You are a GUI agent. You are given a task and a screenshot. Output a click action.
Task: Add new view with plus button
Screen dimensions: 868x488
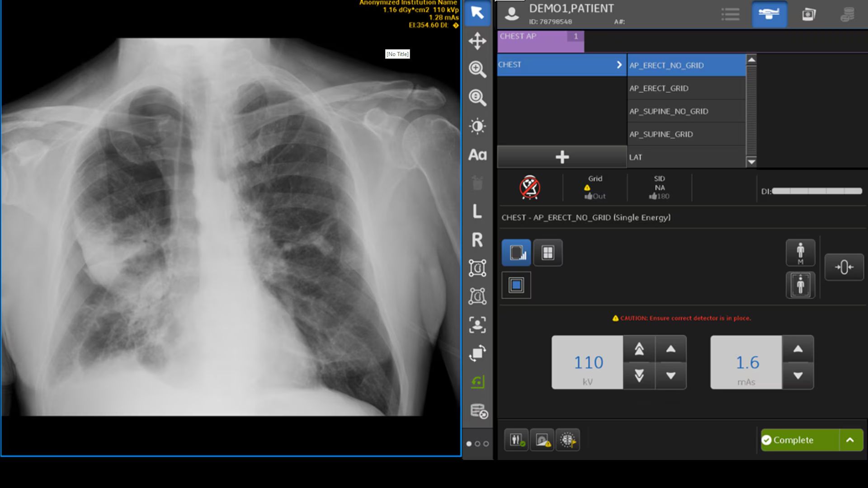[x=562, y=157]
